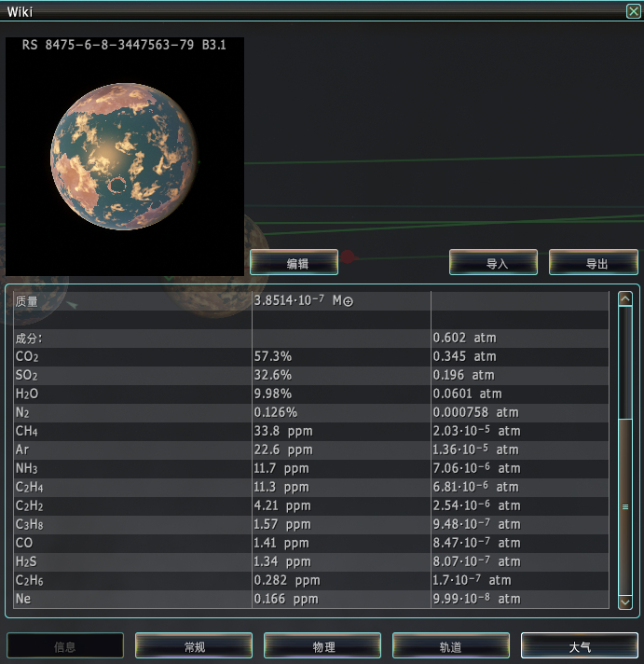Switch to the 轨道 tab
Viewport: 644px width, 664px height.
(451, 645)
